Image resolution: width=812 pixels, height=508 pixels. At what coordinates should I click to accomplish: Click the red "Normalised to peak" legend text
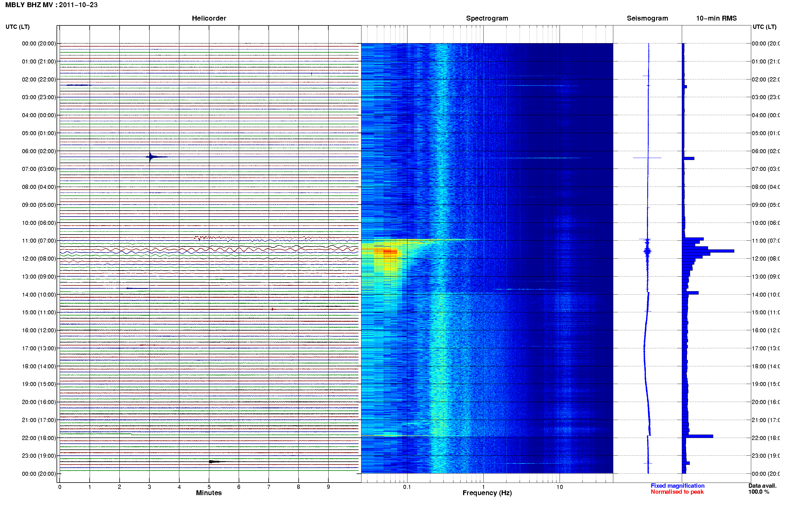[677, 492]
